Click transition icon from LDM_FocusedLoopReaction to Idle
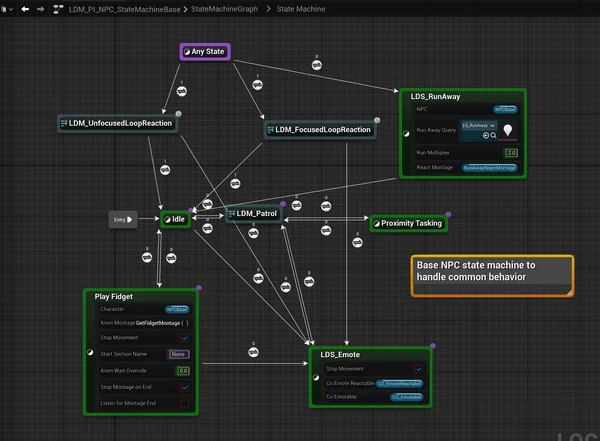The width and height of the screenshot is (600, 441). [235, 184]
